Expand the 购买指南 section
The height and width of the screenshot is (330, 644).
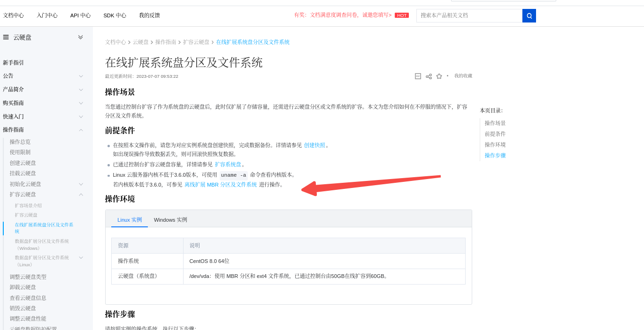(81, 103)
